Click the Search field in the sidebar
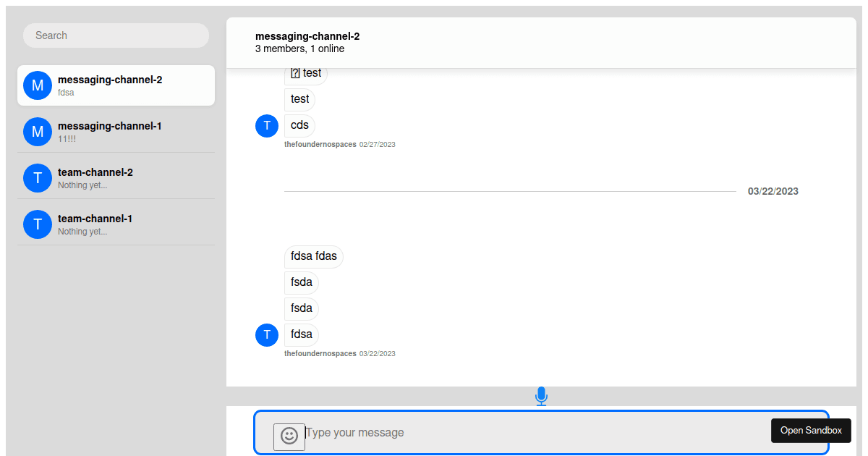 (x=116, y=35)
